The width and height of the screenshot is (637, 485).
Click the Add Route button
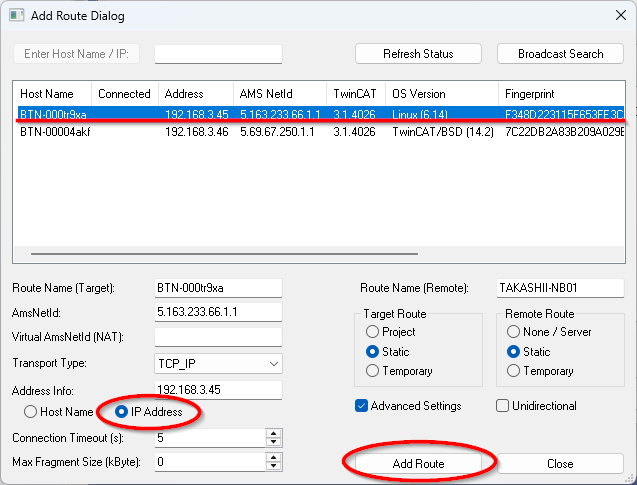(x=418, y=464)
